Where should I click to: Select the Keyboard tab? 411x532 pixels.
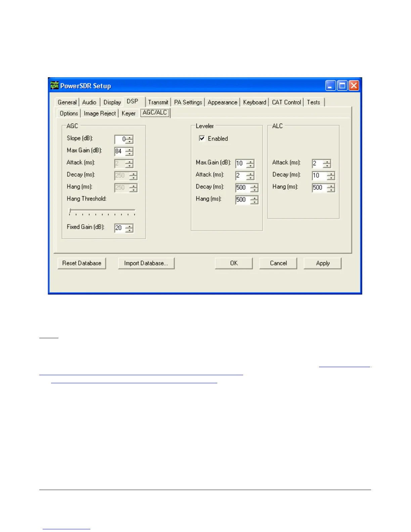[255, 102]
